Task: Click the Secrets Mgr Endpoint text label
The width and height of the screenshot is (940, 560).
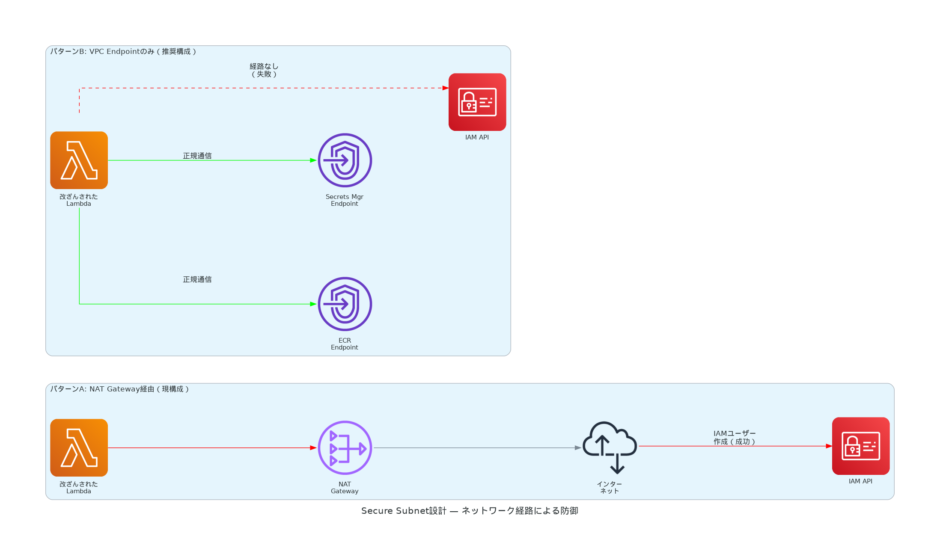Action: click(x=344, y=200)
